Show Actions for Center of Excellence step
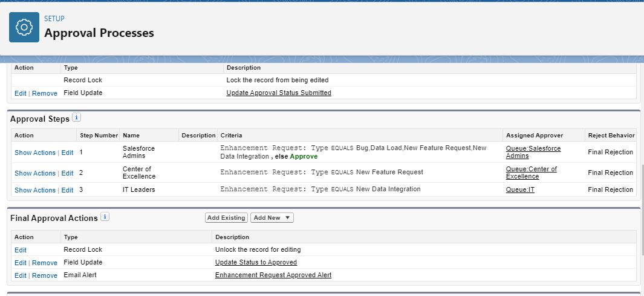Screen dimensions: 644x296 tap(34, 173)
